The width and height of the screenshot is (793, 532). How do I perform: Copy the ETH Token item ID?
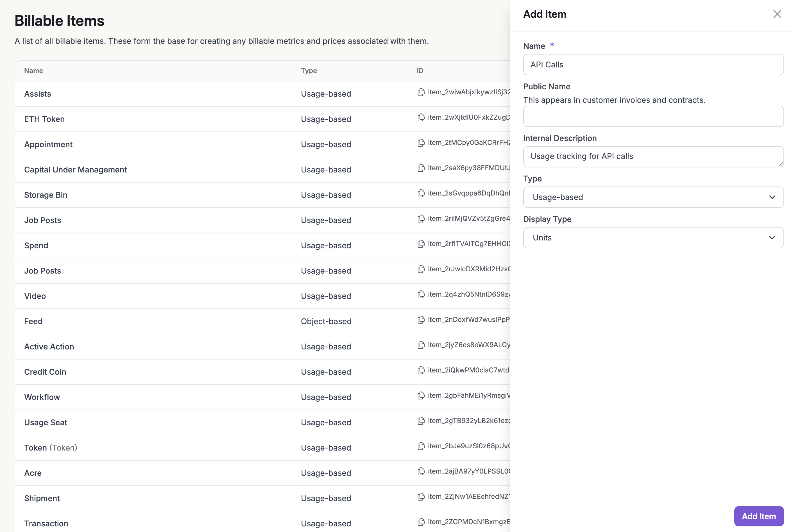(421, 117)
